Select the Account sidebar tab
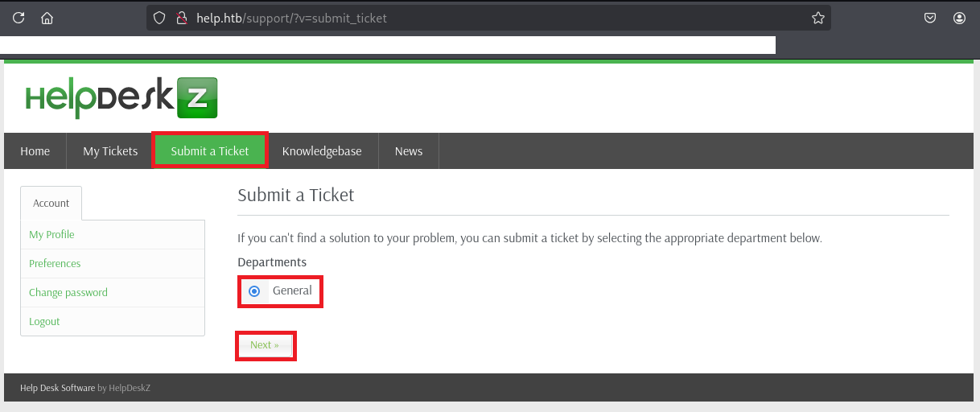The width and height of the screenshot is (980, 412). point(51,203)
